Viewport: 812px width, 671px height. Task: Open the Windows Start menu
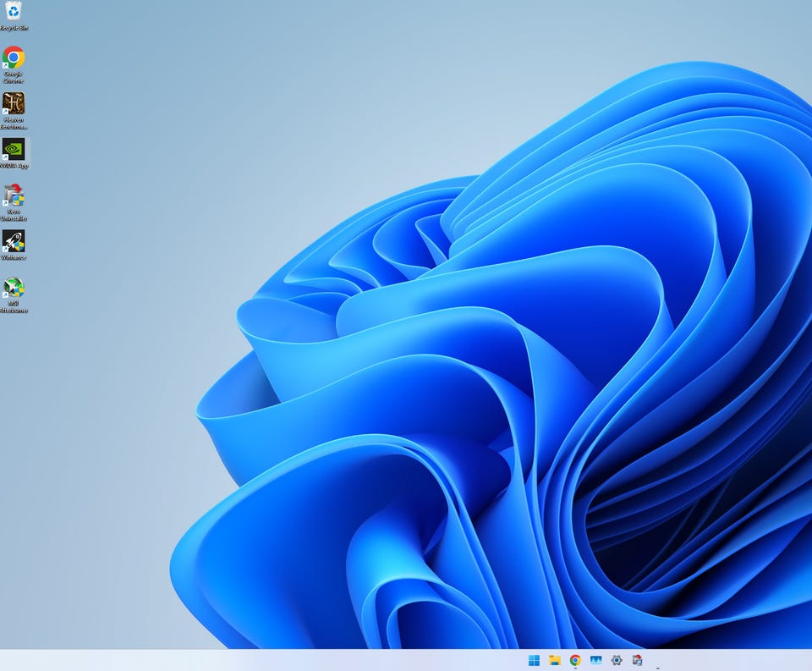[x=534, y=660]
